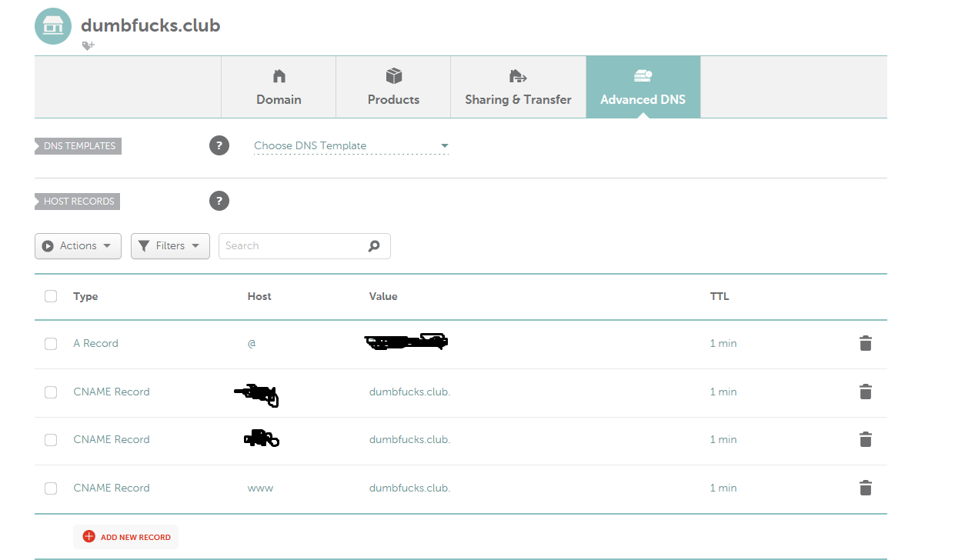975x560 pixels.
Task: Tick the A Record checkbox
Action: click(51, 344)
